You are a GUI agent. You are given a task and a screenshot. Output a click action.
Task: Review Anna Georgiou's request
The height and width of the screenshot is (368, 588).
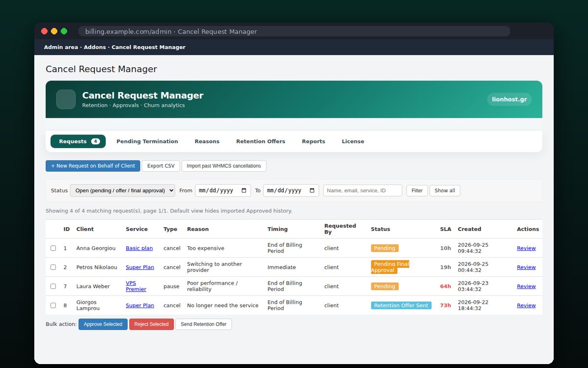pyautogui.click(x=526, y=248)
